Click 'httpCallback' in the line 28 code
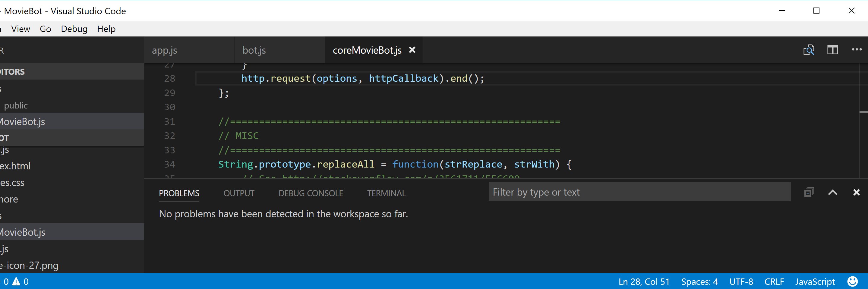 click(404, 78)
